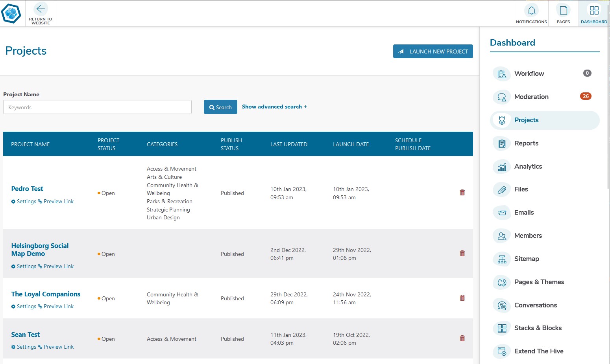The image size is (610, 364).
Task: Click the blue Search button
Action: tap(220, 107)
